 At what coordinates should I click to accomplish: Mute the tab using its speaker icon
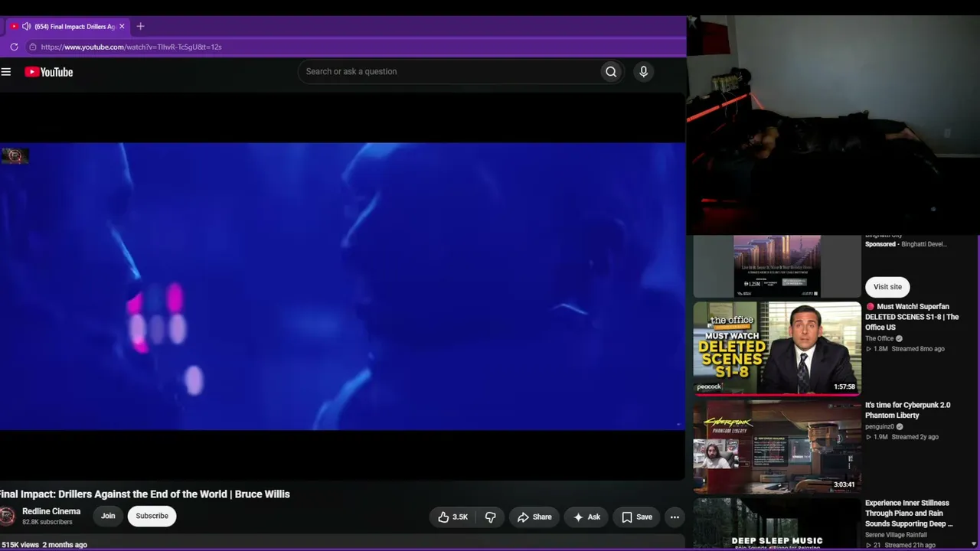coord(27,26)
